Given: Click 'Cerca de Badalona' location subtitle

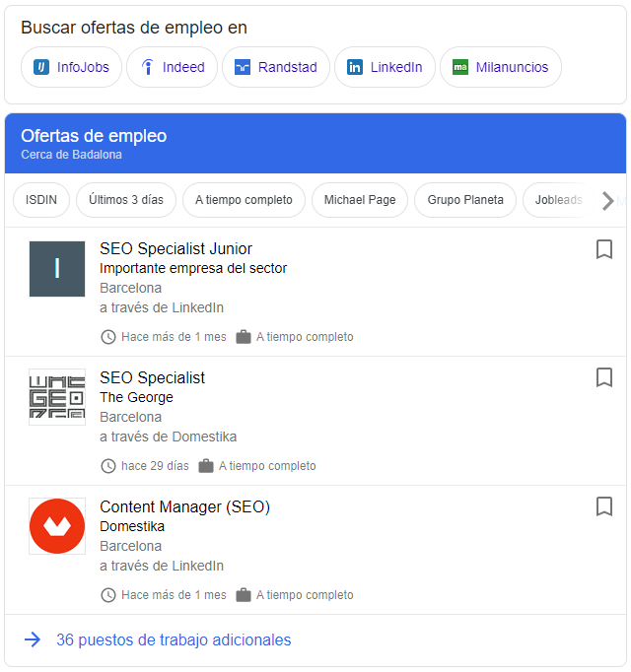Looking at the screenshot, I should coord(71,155).
